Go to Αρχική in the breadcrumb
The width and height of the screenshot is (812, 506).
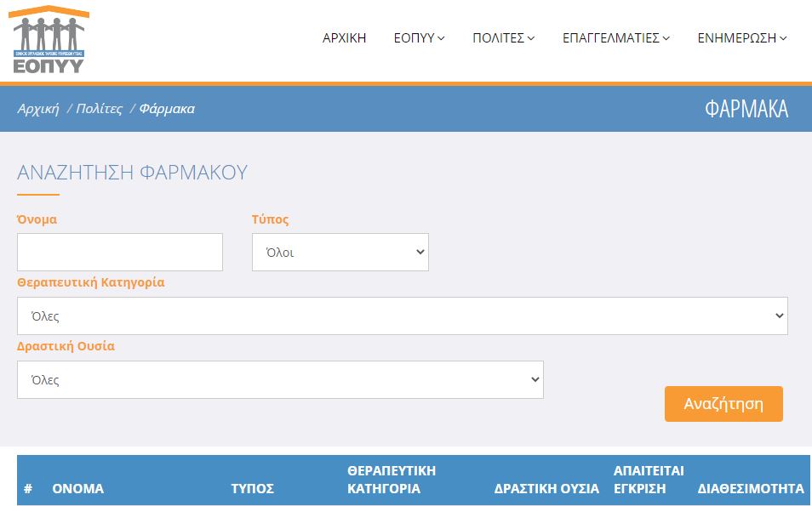[38, 109]
